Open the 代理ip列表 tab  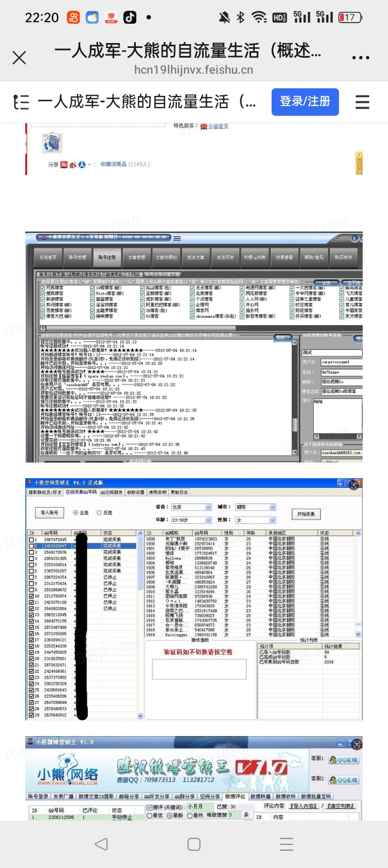pyautogui.click(x=255, y=257)
